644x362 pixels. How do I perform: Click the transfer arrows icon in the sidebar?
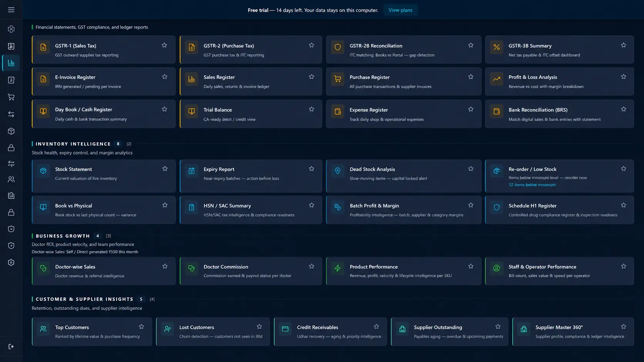coord(11,114)
